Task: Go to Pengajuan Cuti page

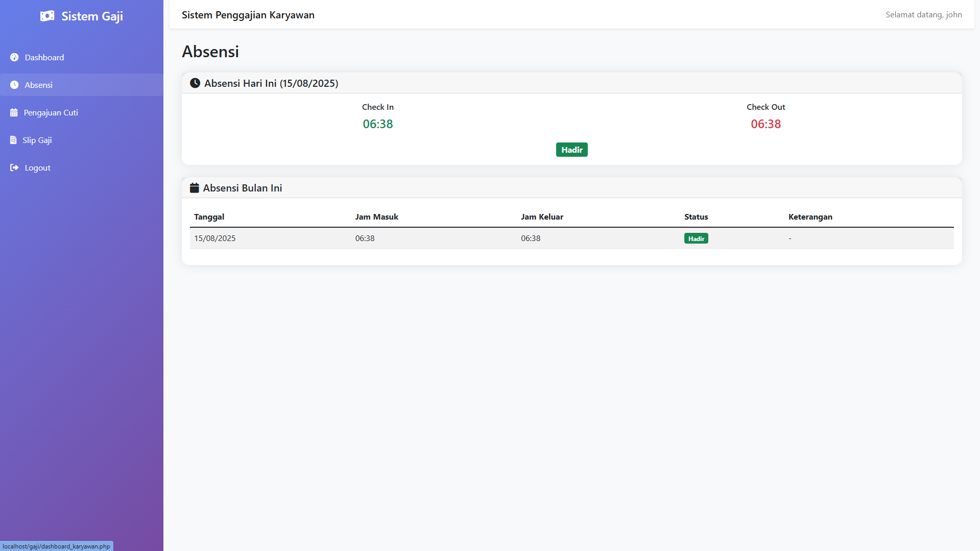Action: [x=51, y=112]
